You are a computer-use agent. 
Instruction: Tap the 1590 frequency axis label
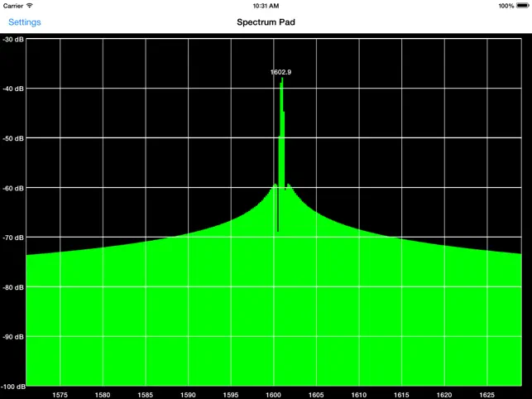(188, 395)
